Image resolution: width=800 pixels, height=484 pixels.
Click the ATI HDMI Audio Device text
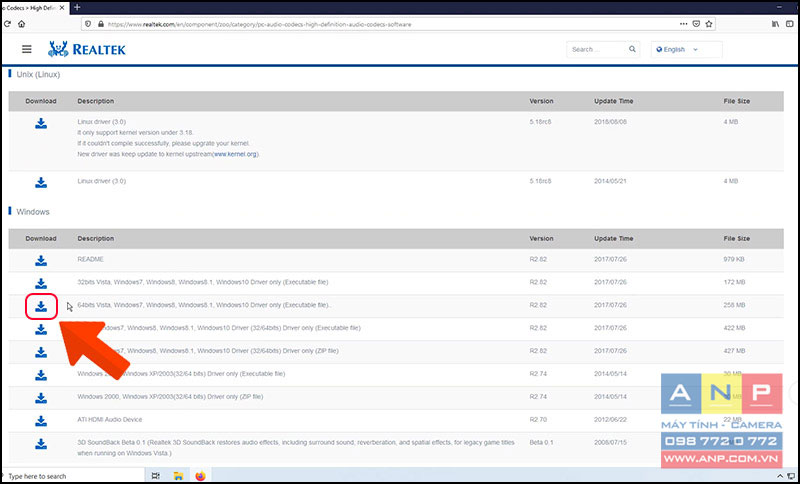click(110, 420)
